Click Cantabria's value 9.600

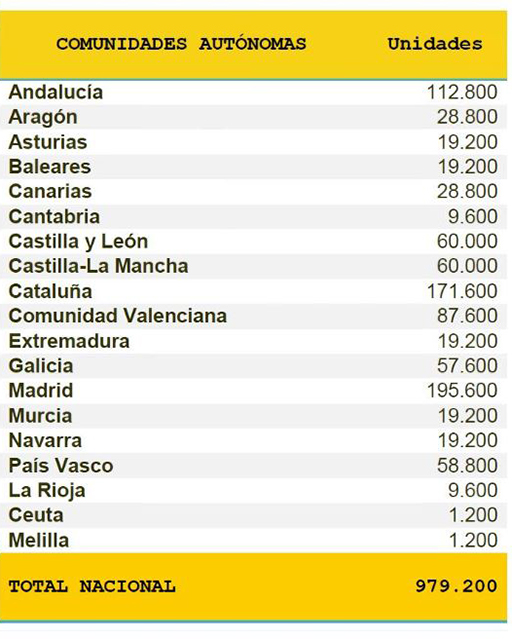(473, 217)
